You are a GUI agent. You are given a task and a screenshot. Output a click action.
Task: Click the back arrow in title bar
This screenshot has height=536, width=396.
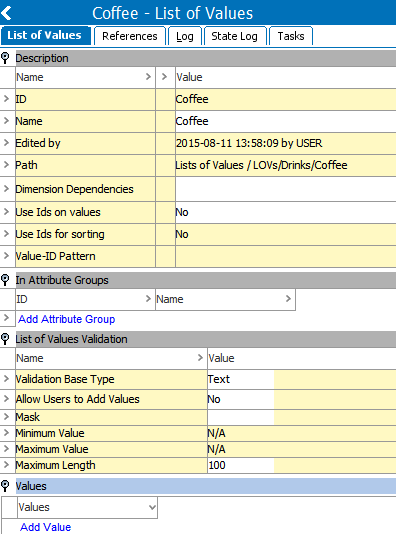tap(6, 13)
